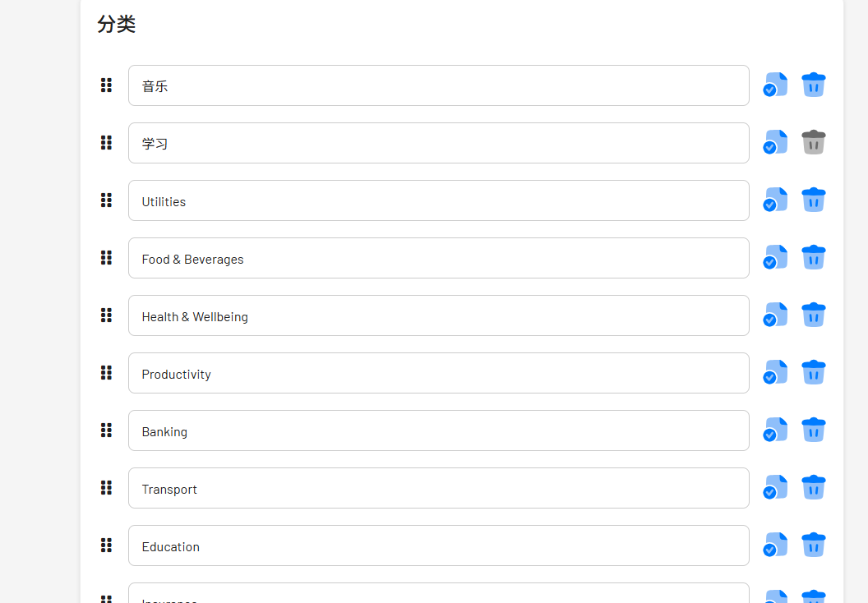Click the greyed trash icon for 学习
868x603 pixels.
(x=813, y=143)
